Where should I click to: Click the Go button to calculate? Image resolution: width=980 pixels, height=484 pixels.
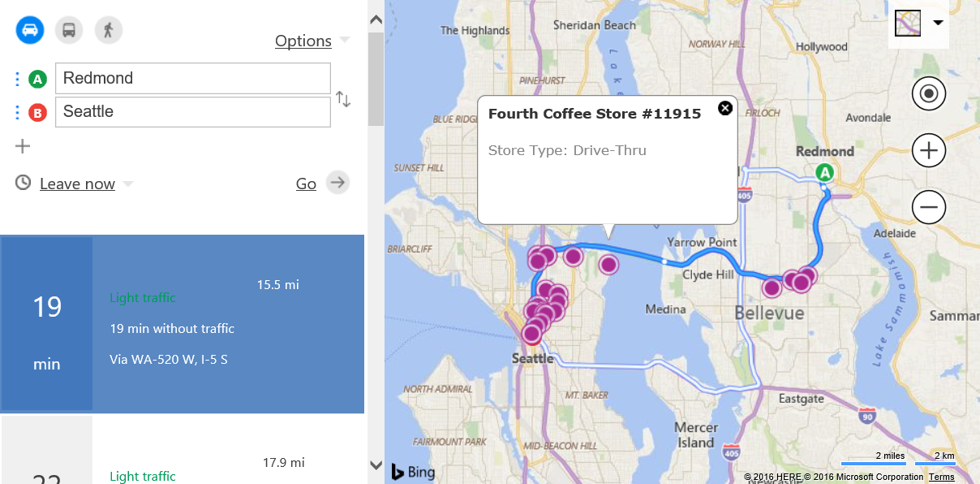[x=322, y=183]
